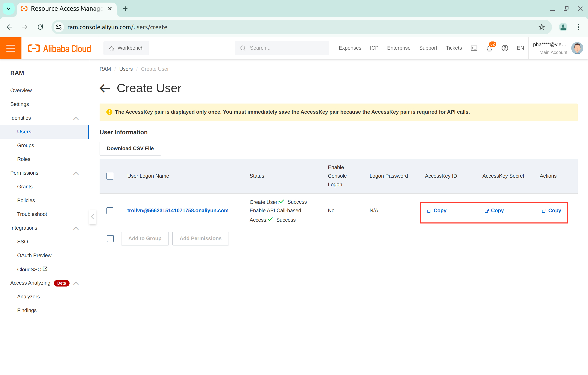Open the Workbench button
This screenshot has width=588, height=375.
click(126, 48)
